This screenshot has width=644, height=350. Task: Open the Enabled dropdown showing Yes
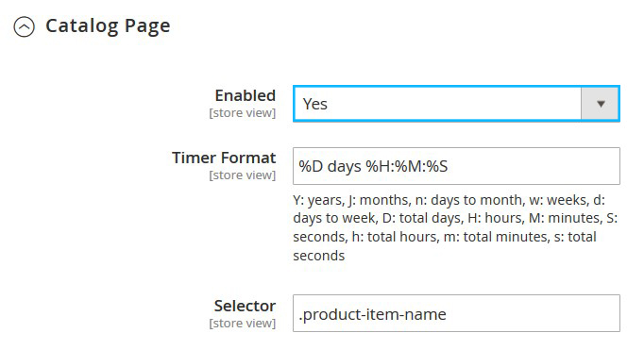(x=456, y=104)
